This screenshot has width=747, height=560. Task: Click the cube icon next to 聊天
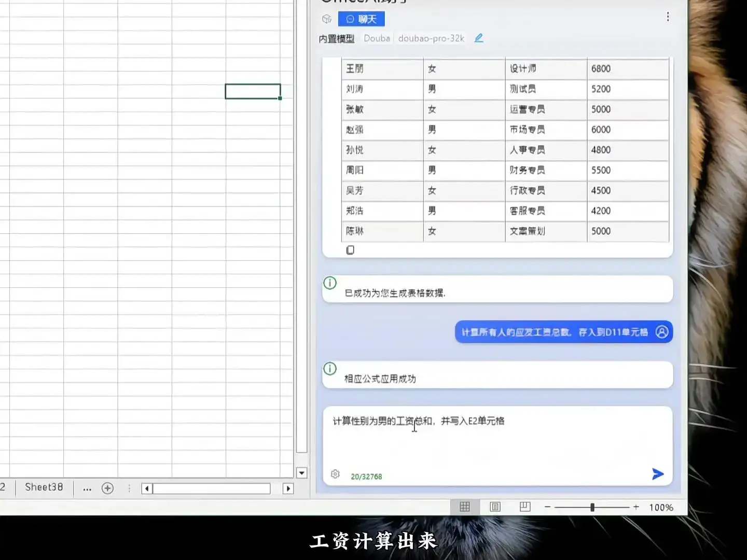[327, 19]
